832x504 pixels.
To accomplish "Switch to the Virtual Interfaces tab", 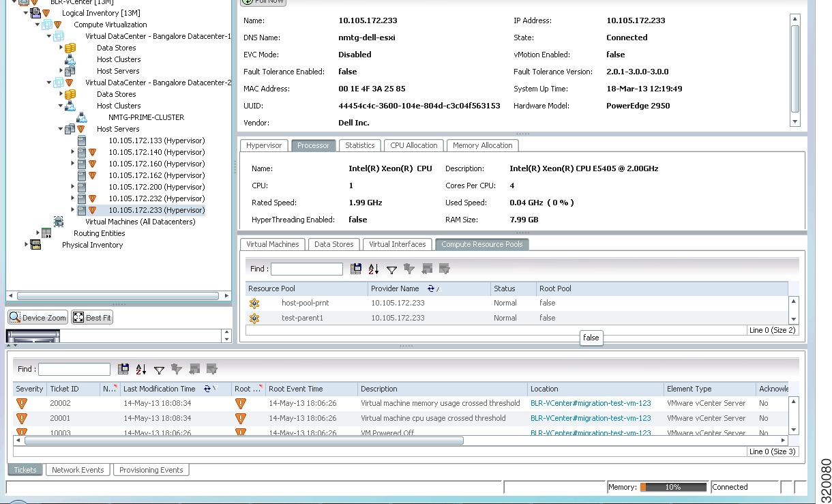I will click(398, 244).
